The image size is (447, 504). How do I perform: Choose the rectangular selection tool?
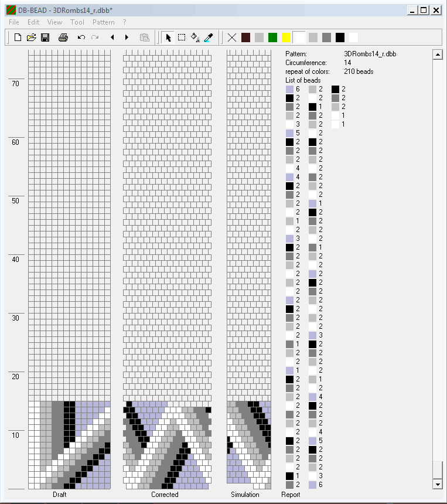click(182, 38)
